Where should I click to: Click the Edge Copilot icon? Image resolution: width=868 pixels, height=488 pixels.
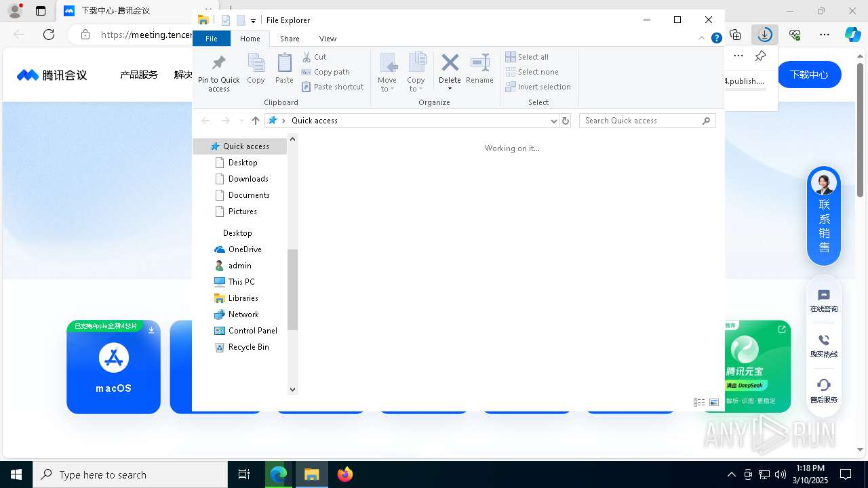[853, 34]
